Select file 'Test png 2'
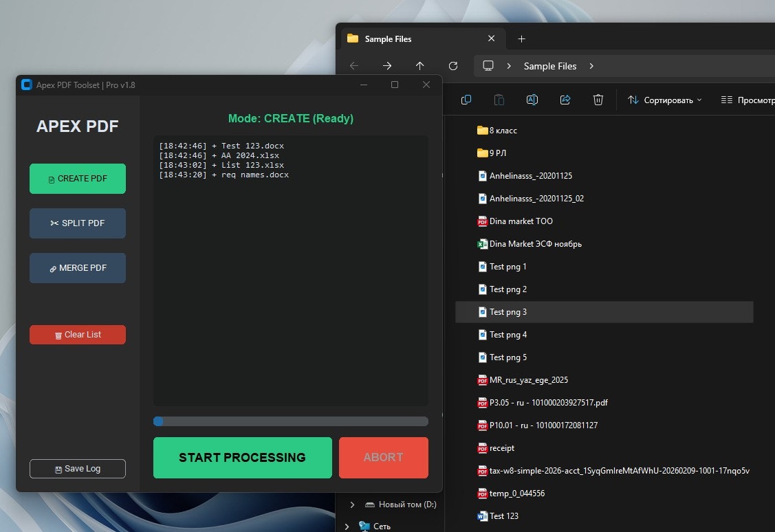775x532 pixels. click(604, 289)
